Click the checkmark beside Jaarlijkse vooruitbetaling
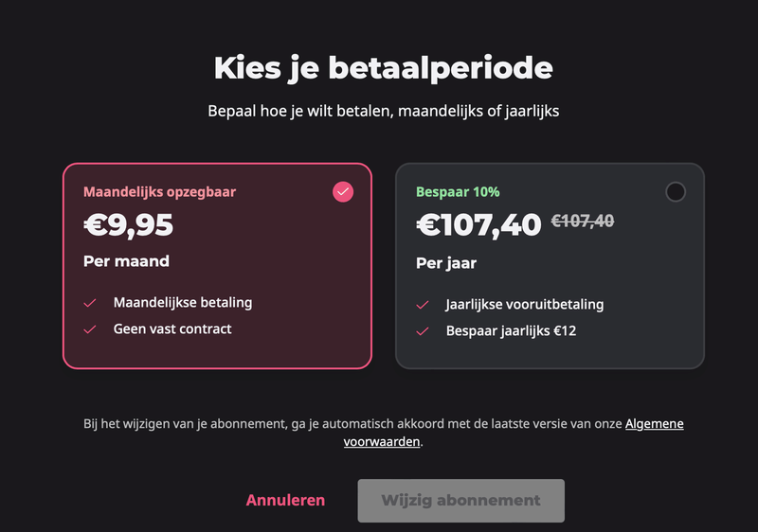The height and width of the screenshot is (532, 758). pyautogui.click(x=423, y=305)
